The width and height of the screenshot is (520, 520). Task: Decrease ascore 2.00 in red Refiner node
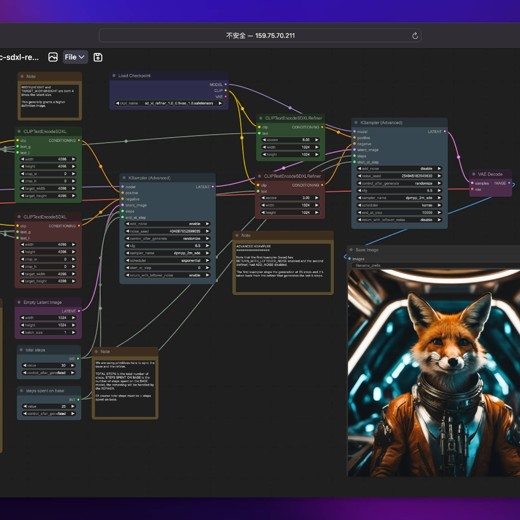coord(264,198)
